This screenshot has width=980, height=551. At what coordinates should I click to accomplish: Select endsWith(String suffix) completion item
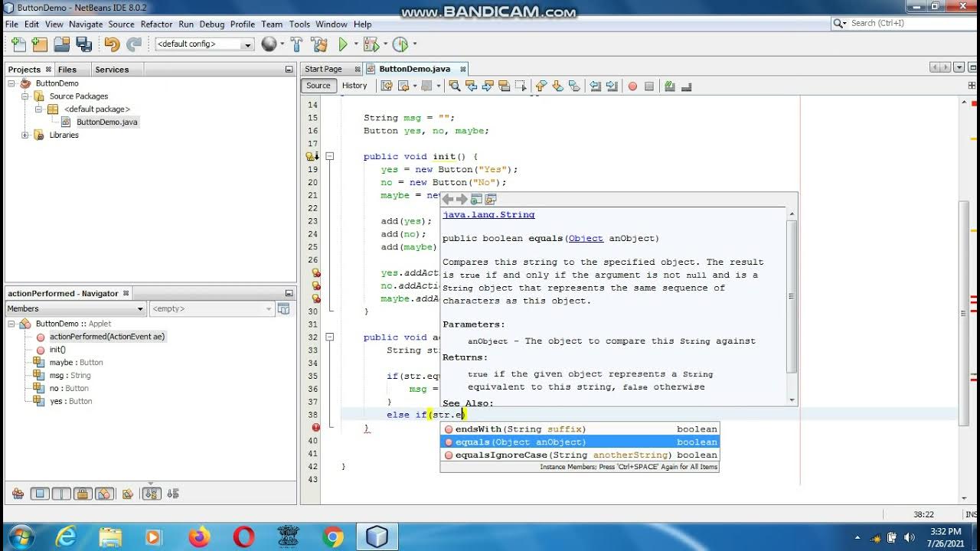pos(580,429)
